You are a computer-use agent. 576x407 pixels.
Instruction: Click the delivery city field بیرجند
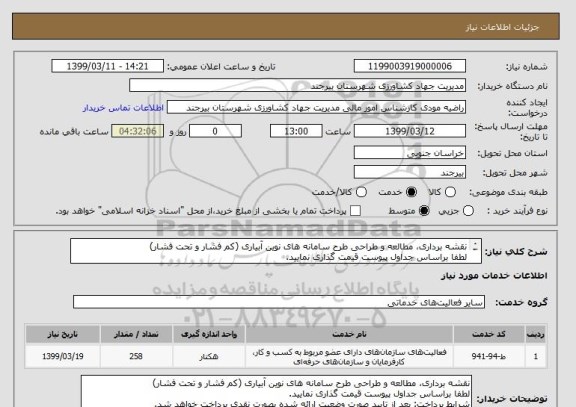tap(410, 172)
